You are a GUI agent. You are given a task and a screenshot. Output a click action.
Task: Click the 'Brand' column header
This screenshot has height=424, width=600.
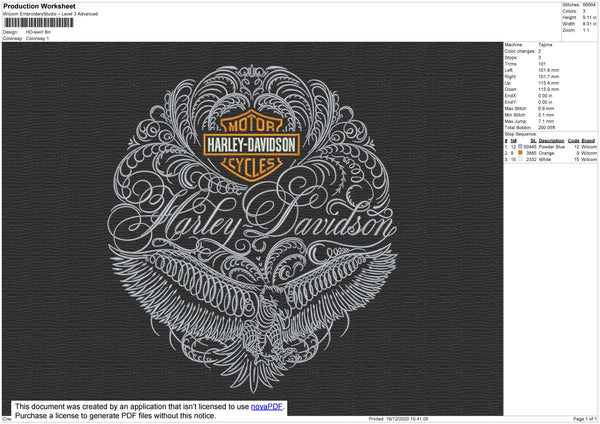pos(588,141)
